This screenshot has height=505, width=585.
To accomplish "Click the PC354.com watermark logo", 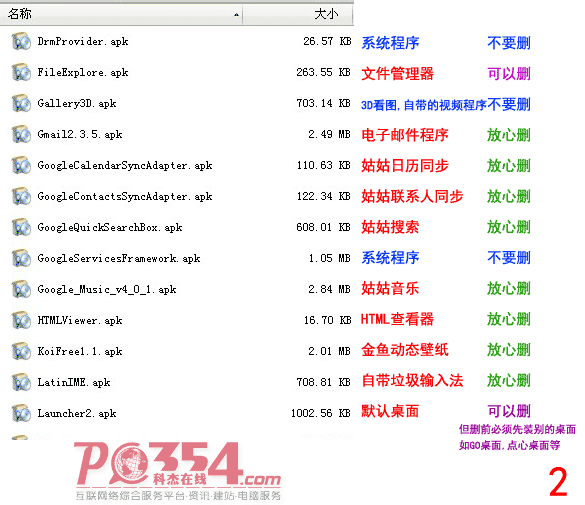I will point(178,471).
